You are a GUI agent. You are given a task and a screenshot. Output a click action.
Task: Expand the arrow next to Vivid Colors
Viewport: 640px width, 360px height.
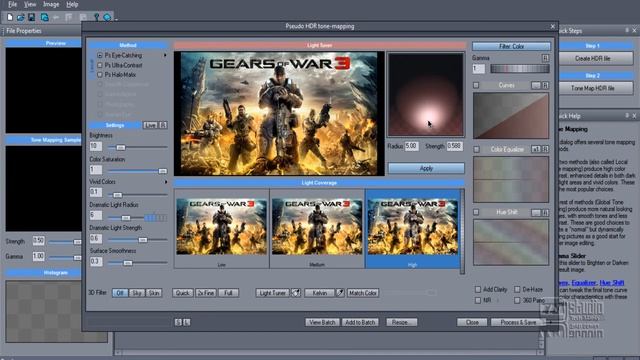[165, 182]
